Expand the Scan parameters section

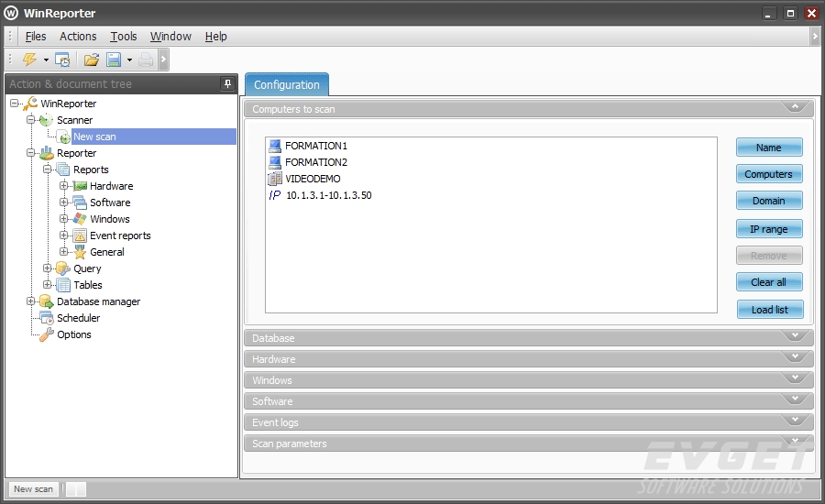pos(795,441)
